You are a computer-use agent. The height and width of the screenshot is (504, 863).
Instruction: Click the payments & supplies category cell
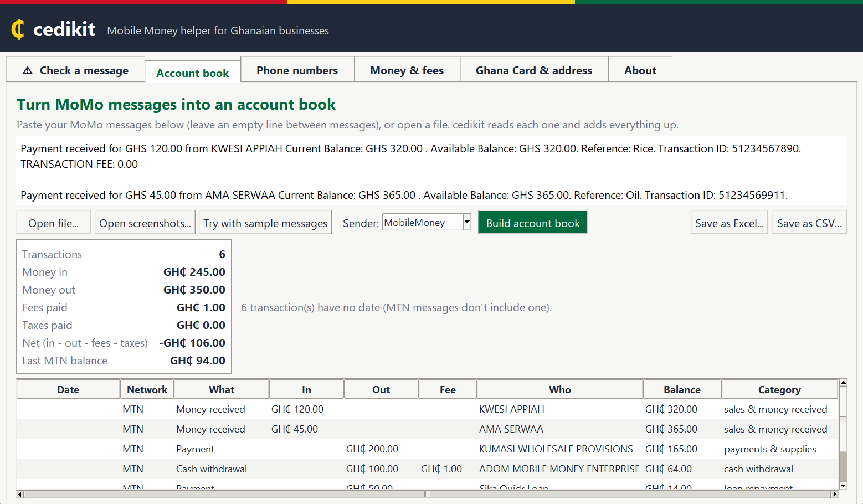[770, 449]
